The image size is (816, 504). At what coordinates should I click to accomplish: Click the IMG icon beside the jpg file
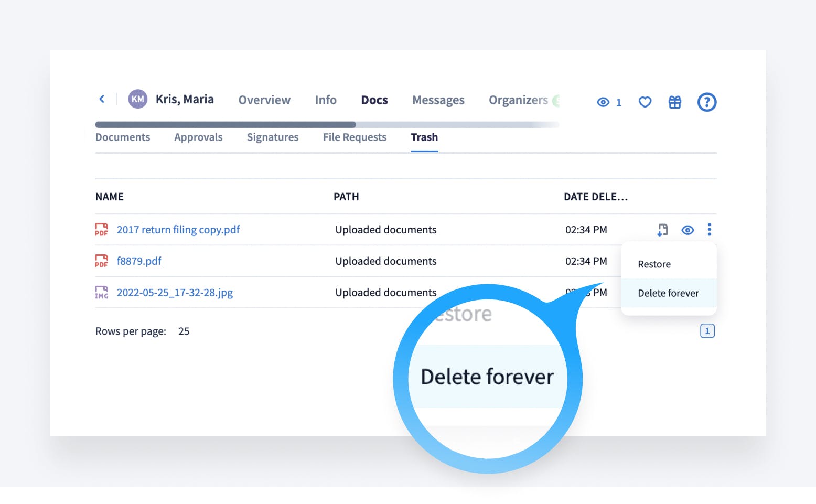pyautogui.click(x=101, y=293)
